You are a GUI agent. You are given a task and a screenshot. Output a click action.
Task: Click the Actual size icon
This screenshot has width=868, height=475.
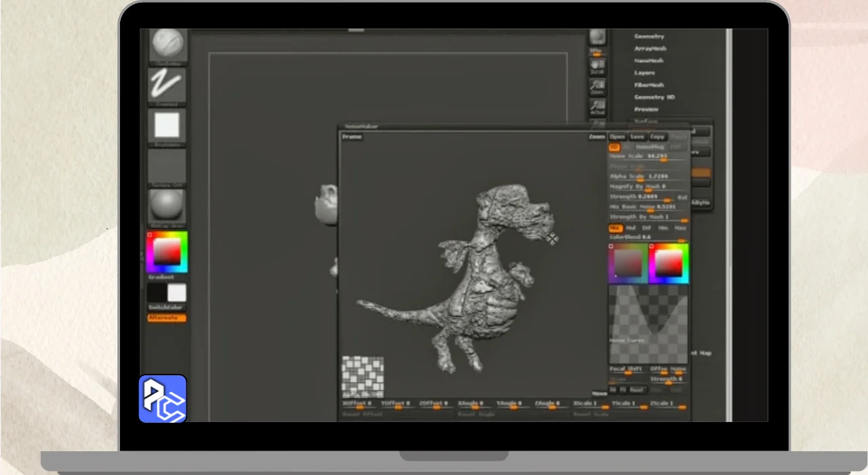(x=597, y=108)
